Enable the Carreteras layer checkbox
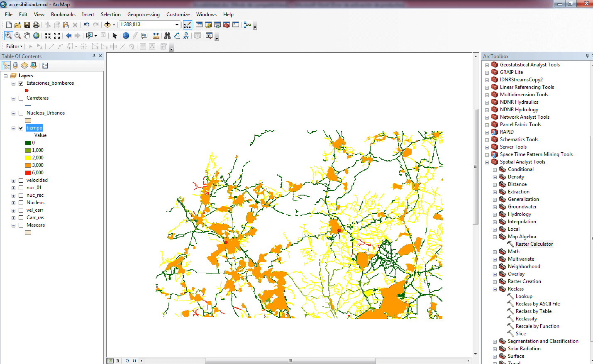The image size is (593, 364). [x=21, y=98]
